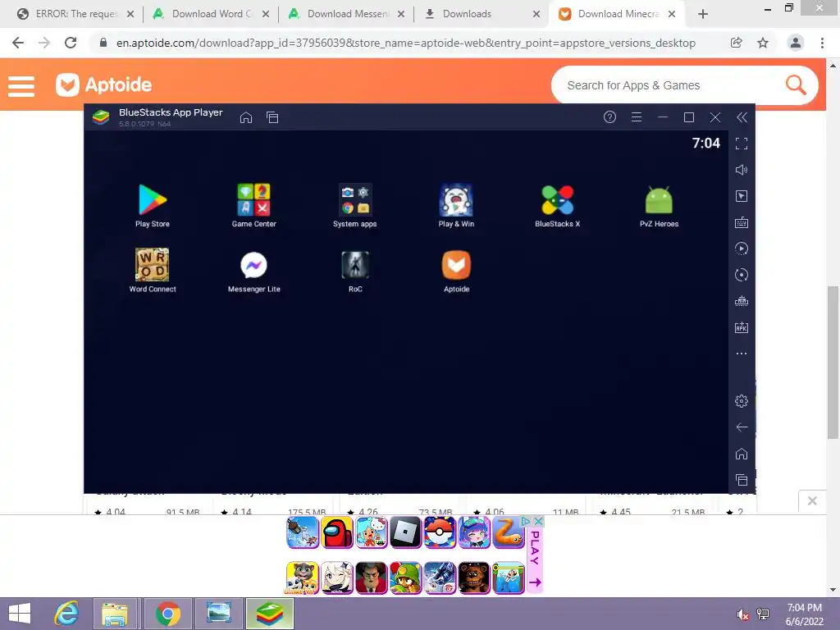Reload the Aptoide page
The width and height of the screenshot is (840, 630).
pyautogui.click(x=71, y=43)
